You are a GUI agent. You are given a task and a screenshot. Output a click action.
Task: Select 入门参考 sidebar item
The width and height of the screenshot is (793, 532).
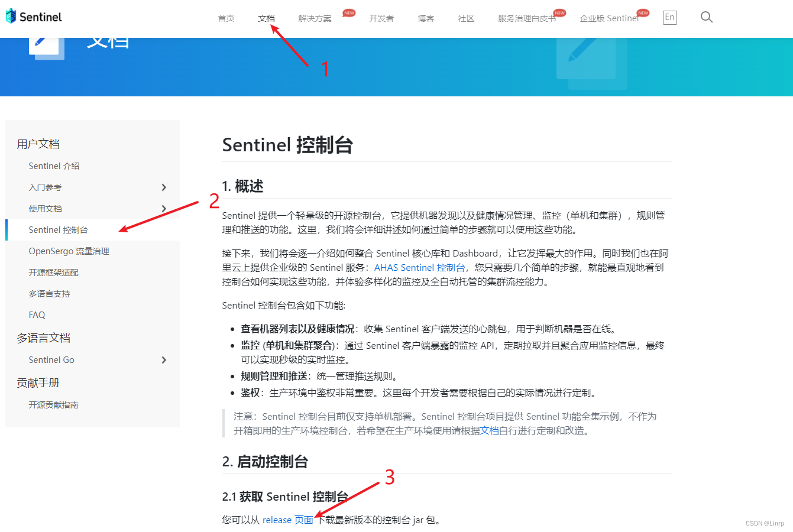tap(45, 187)
